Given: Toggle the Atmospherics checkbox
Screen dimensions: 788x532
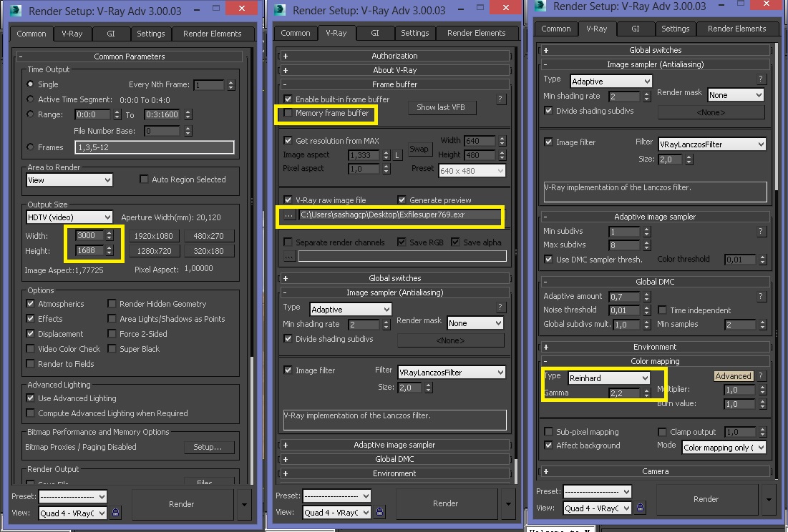Looking at the screenshot, I should (x=31, y=304).
